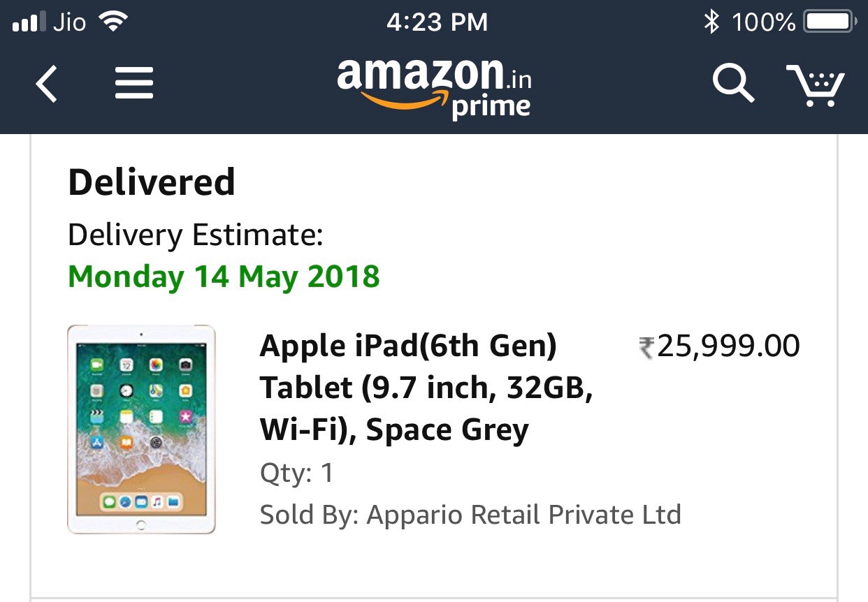The image size is (868, 602).
Task: Tap the ₹25,999.00 price
Action: coord(720,346)
